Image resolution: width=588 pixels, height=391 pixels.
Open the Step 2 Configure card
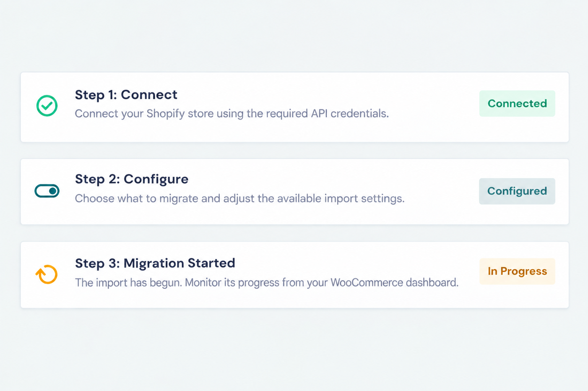point(295,191)
